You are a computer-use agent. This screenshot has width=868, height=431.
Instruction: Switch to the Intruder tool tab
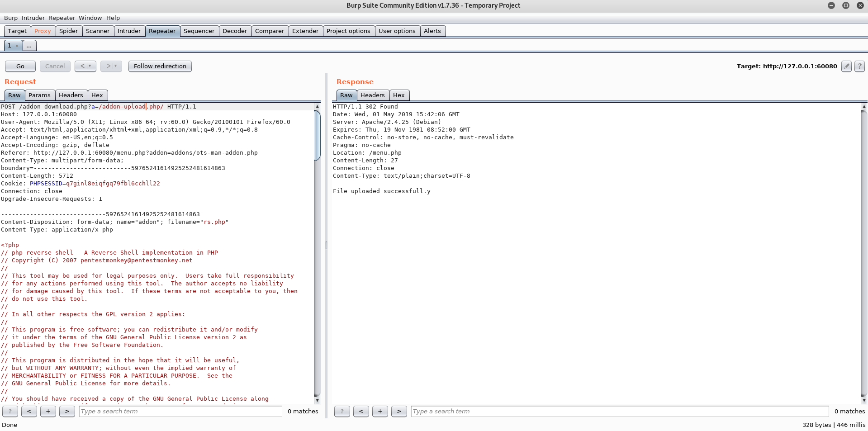pyautogui.click(x=129, y=31)
